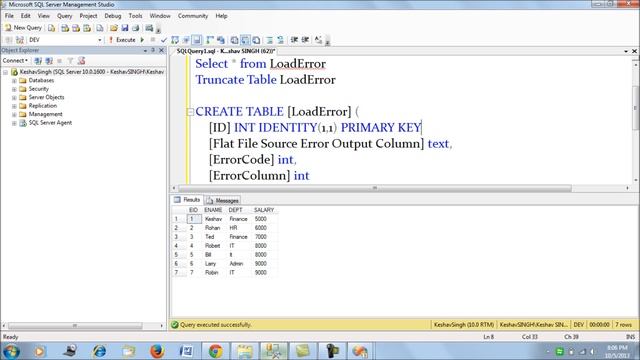Image resolution: width=640 pixels, height=360 pixels.
Task: Open the Activity Monitor icon
Action: (x=149, y=28)
